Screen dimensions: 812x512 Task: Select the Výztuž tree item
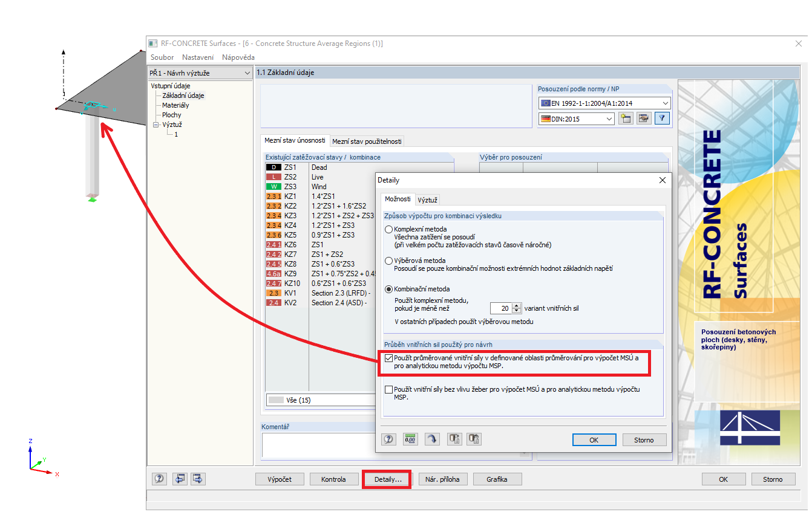172,125
